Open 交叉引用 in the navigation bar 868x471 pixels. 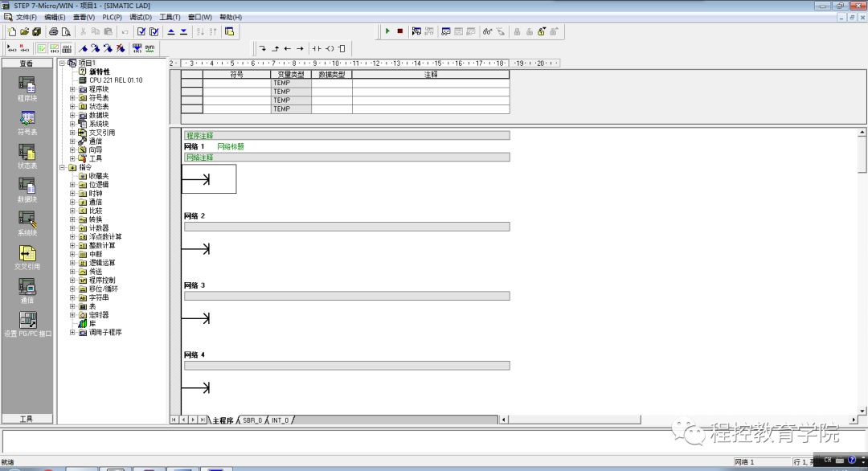(x=27, y=257)
